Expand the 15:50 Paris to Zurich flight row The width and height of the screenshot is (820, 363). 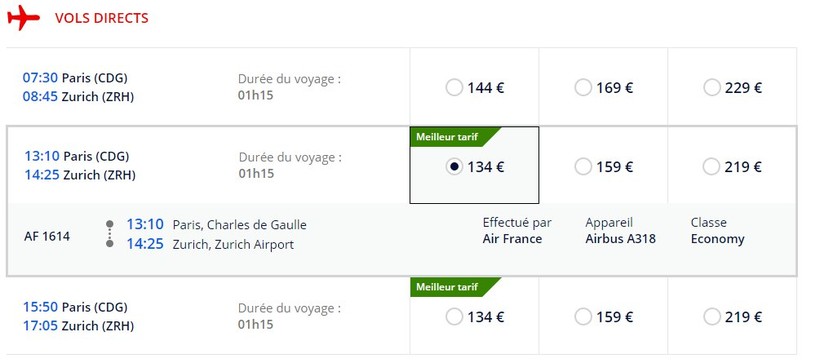[208, 315]
